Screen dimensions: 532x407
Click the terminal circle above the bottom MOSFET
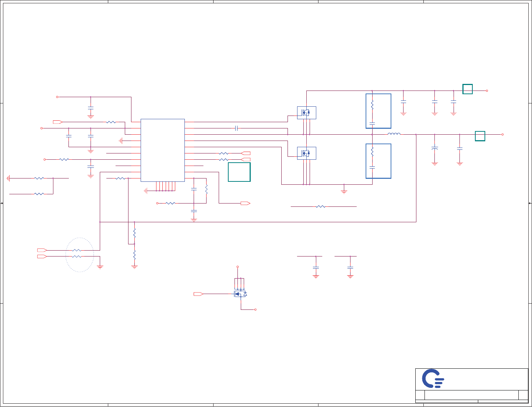pos(237,266)
